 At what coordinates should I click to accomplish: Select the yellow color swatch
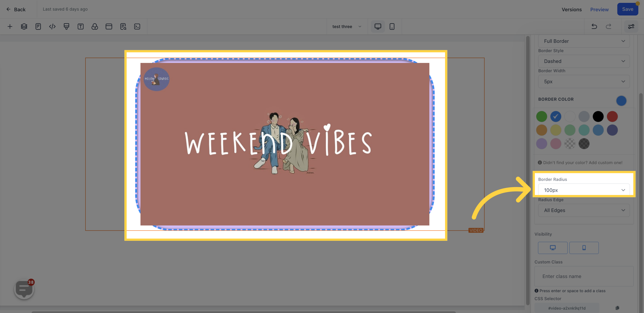[555, 130]
